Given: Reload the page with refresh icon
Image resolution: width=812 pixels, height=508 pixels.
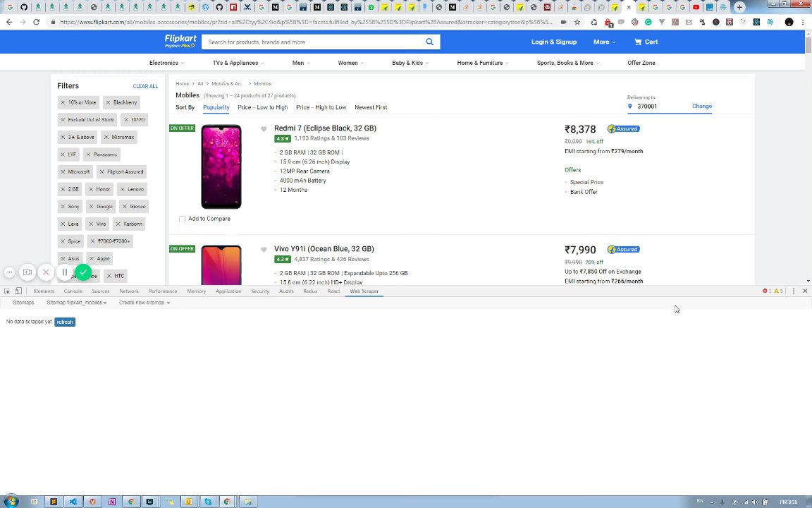Looking at the screenshot, I should click(x=36, y=23).
